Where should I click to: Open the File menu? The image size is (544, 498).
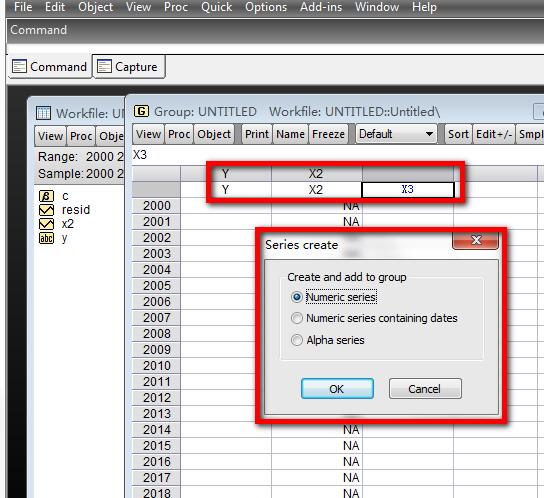click(23, 7)
